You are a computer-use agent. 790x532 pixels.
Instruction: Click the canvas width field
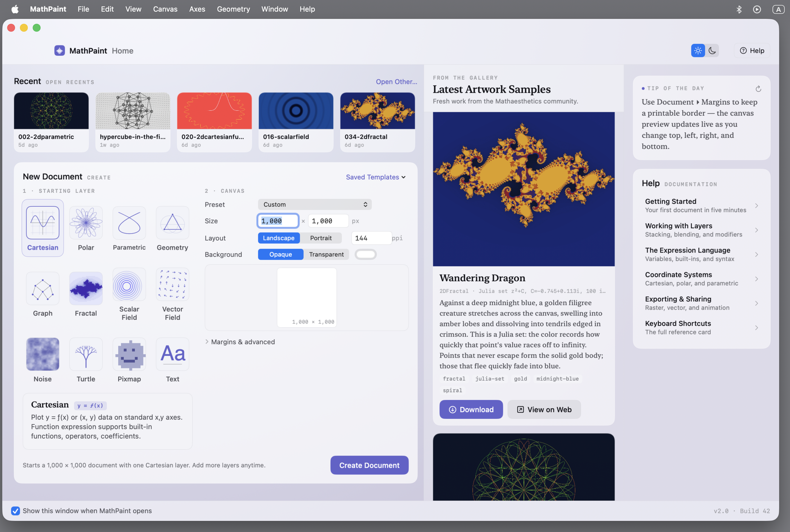[x=278, y=221]
